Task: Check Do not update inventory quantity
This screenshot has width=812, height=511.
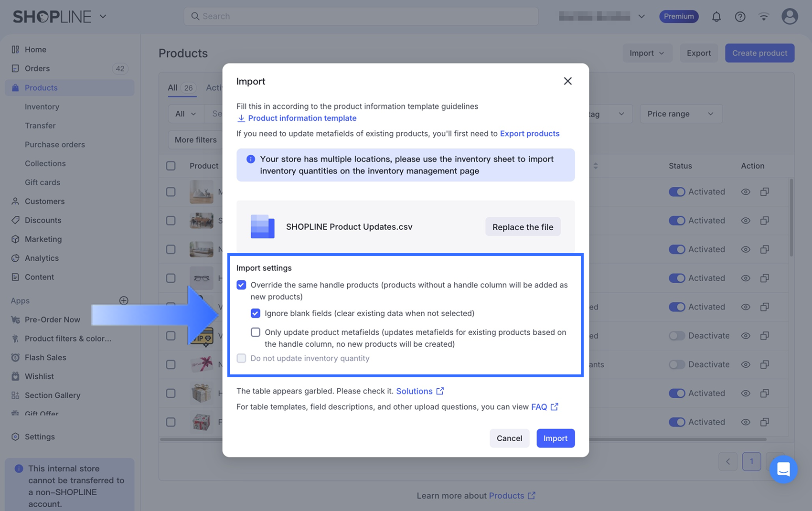Action: point(241,358)
